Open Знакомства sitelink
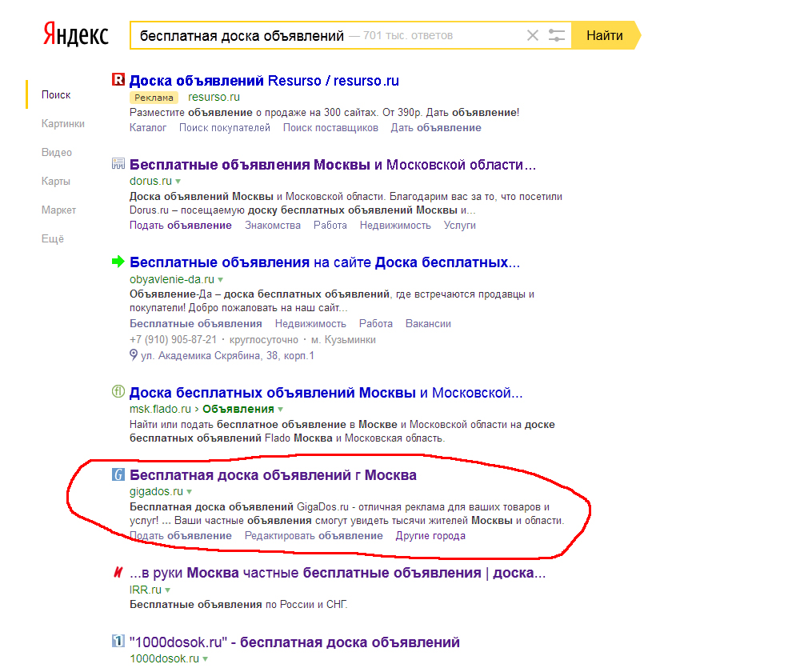 coord(273,226)
